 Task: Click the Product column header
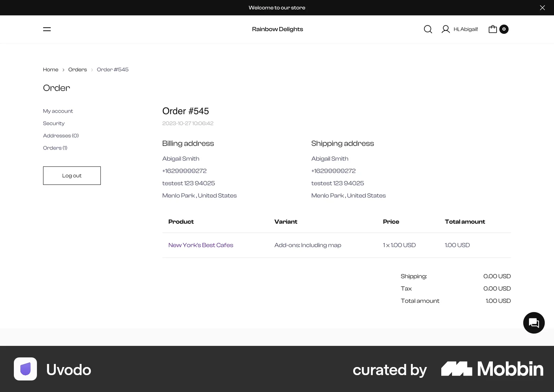[181, 222]
